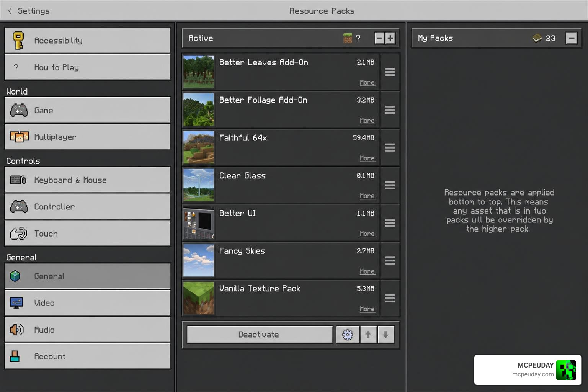Click the MCPEUDAY creeper logo
This screenshot has height=392, width=588.
click(566, 370)
